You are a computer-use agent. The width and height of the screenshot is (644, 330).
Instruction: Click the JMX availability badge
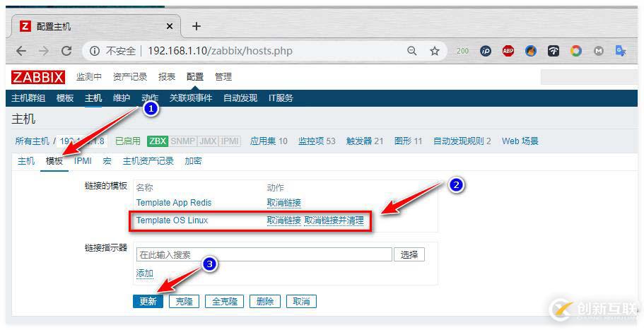[x=208, y=141]
